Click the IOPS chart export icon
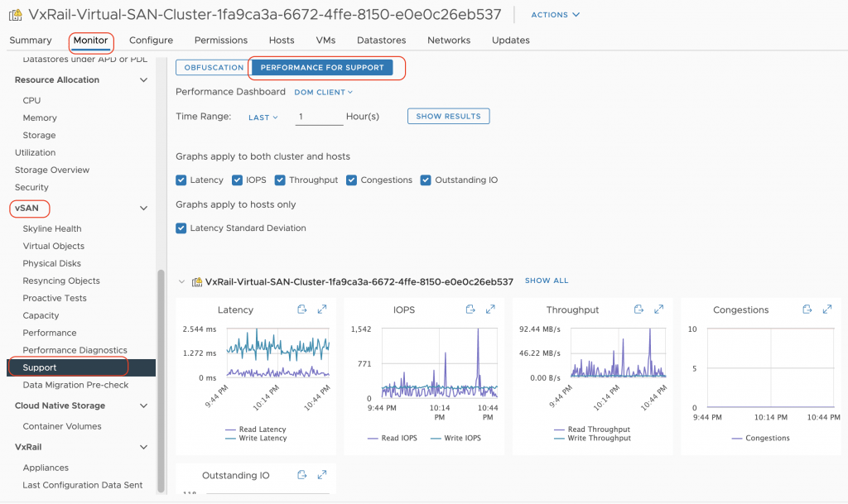Screen dimensions: 848x504 (470, 310)
